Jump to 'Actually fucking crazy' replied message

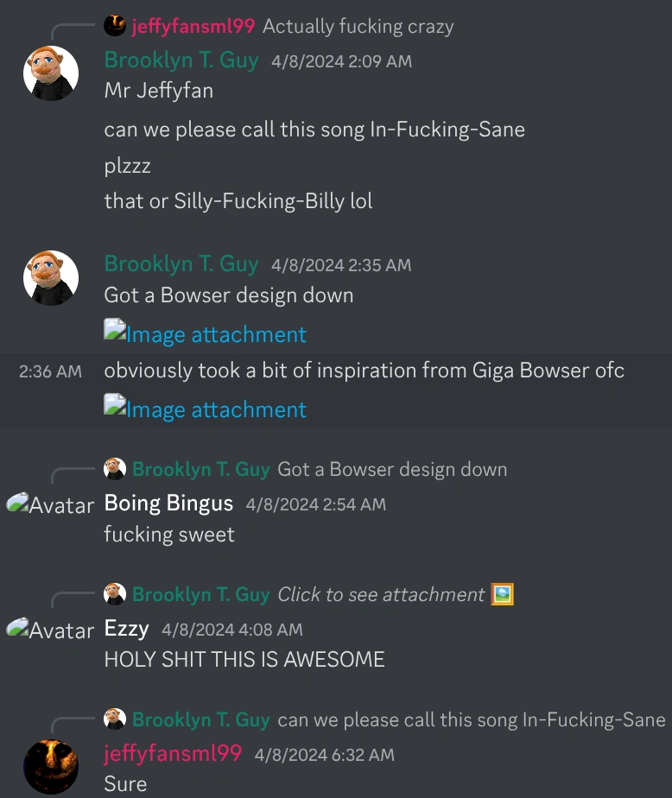point(358,26)
